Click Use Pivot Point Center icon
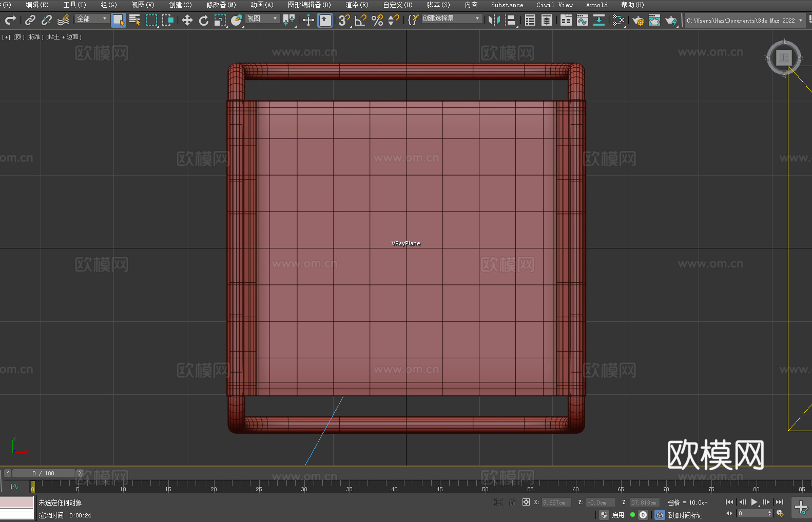This screenshot has height=522, width=812. pos(289,20)
